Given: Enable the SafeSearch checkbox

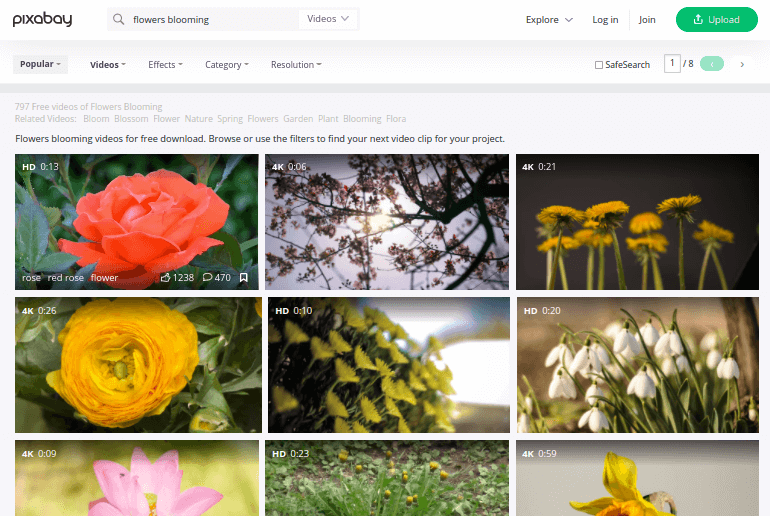Looking at the screenshot, I should 599,65.
